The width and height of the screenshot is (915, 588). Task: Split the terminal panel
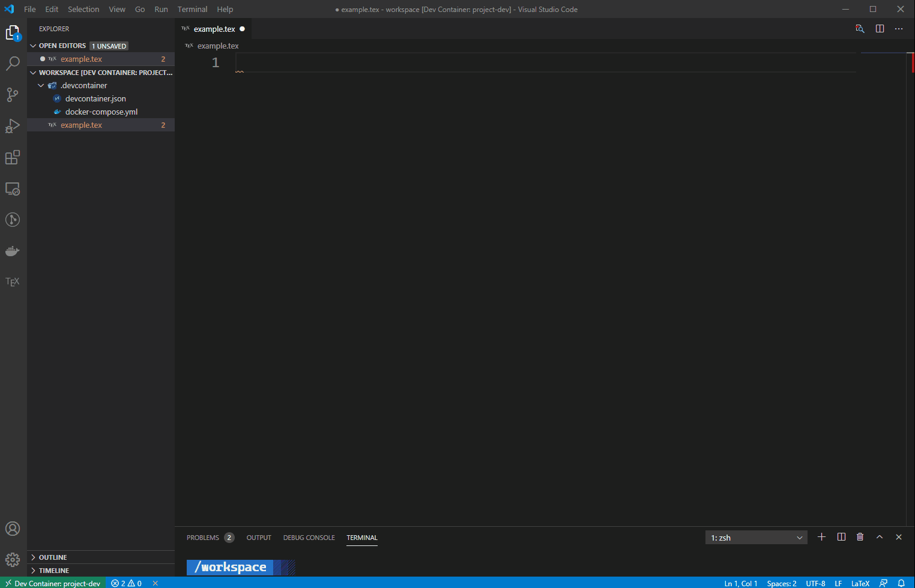pos(841,537)
